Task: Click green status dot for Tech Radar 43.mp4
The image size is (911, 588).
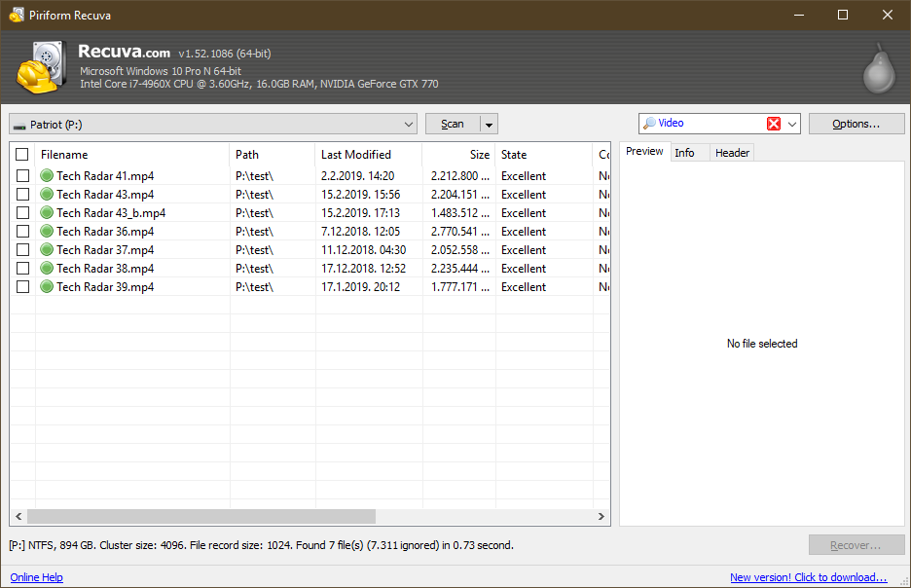Action: click(x=47, y=194)
